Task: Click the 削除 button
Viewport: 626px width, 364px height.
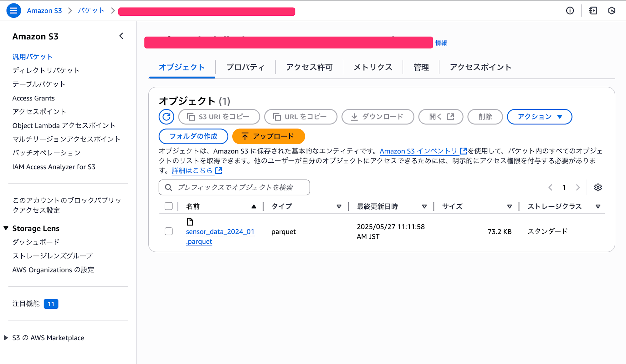Action: click(x=485, y=117)
